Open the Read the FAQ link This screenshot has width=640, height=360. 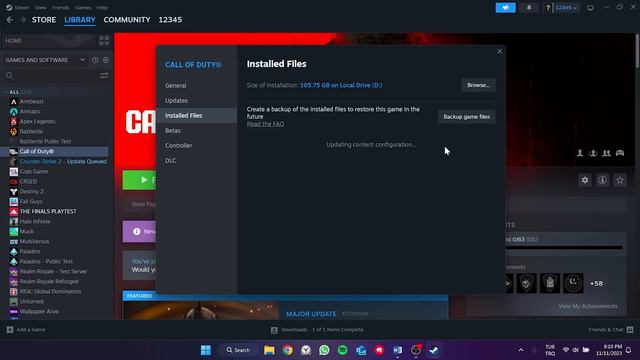coord(265,124)
